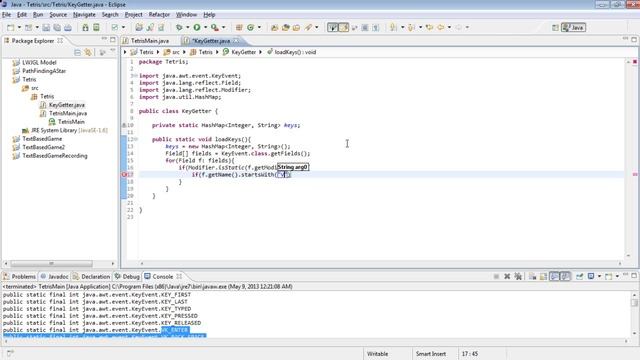
Task: Collapse All in Package Explorer
Action: click(x=78, y=52)
